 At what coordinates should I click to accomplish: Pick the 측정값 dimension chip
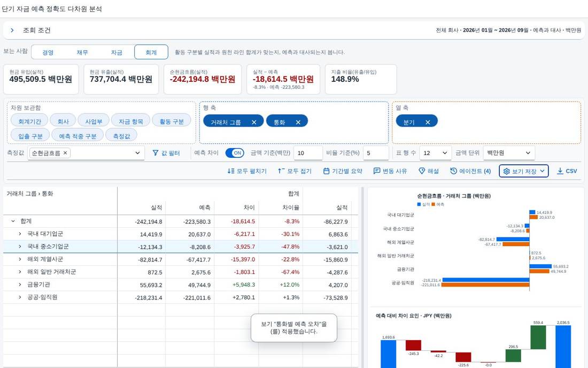[121, 136]
